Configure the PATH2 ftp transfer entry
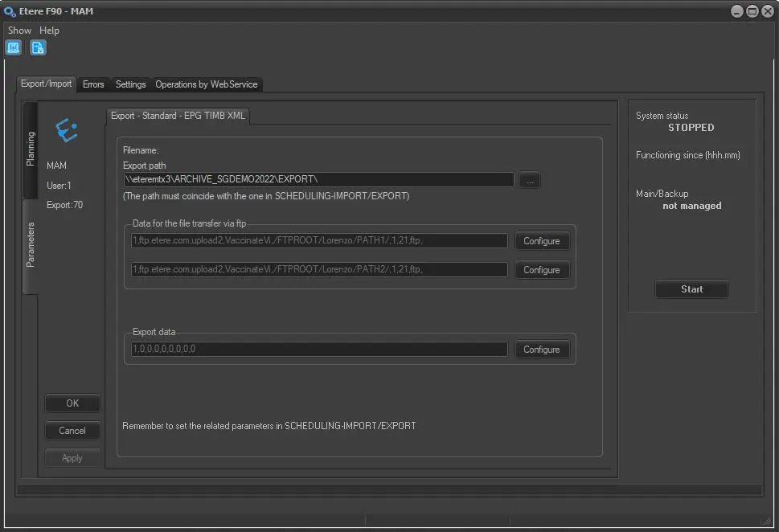Screen dimensions: 779x532 541,270
